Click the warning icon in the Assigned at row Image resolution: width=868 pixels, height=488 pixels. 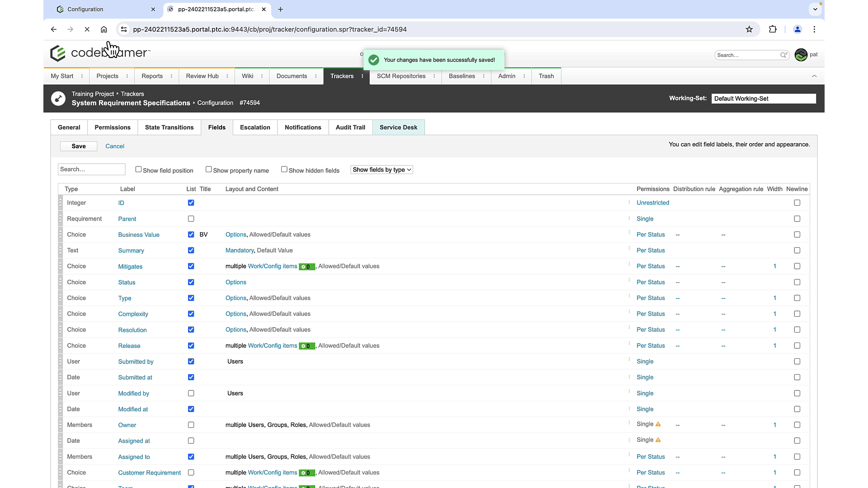point(658,440)
